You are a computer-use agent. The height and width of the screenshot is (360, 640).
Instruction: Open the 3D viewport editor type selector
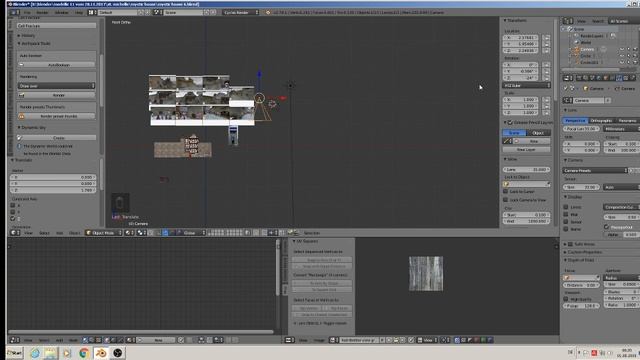15,233
